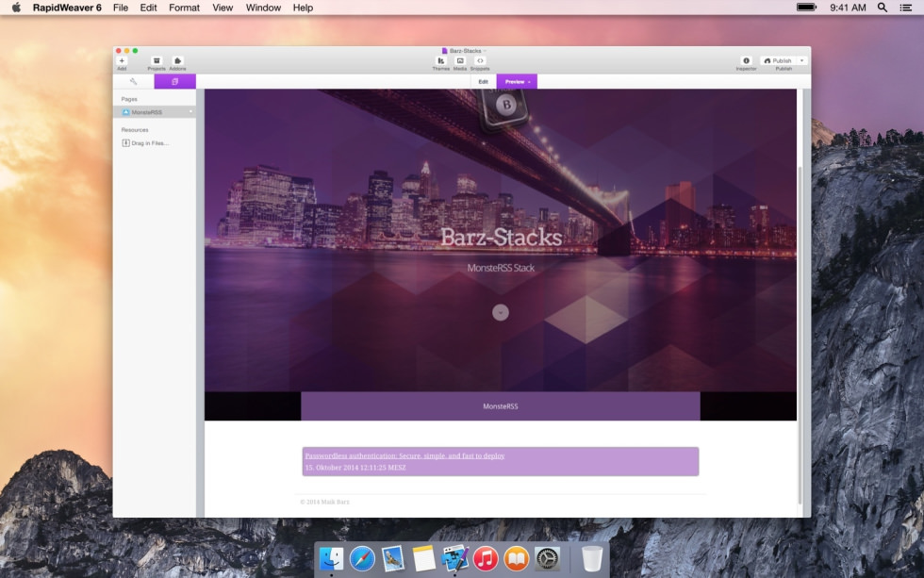Open the View menu

pyautogui.click(x=223, y=8)
